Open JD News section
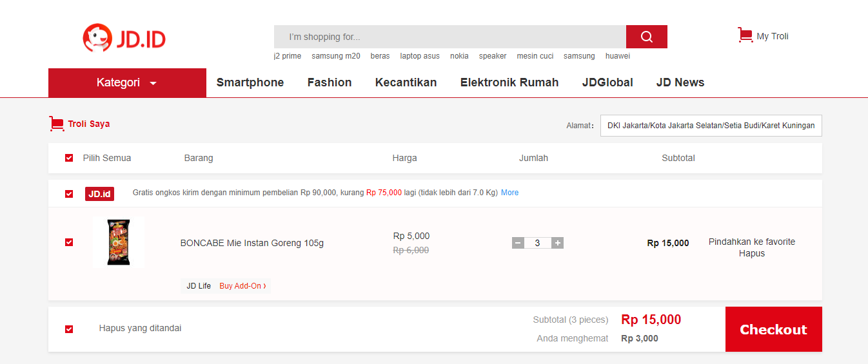This screenshot has width=868, height=364. (680, 82)
